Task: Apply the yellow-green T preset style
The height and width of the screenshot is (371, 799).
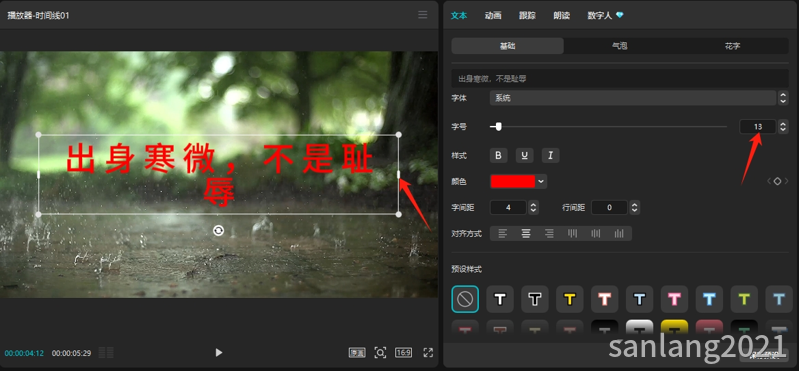Action: [744, 299]
